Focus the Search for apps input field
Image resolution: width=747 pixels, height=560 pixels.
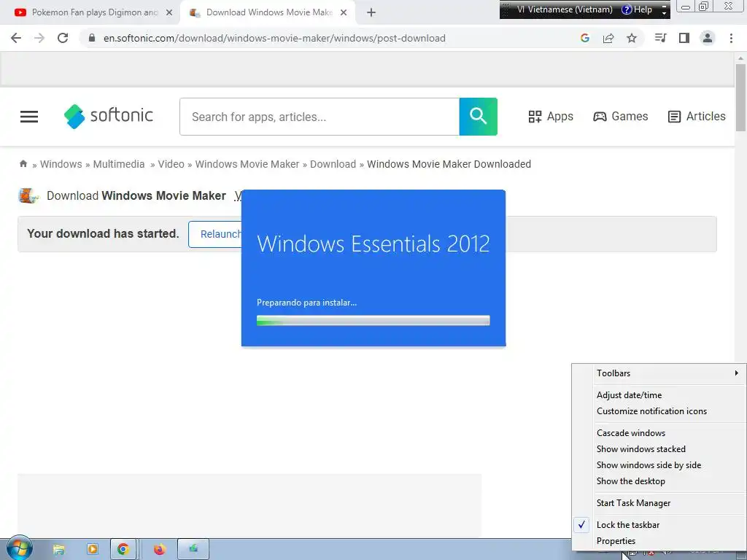point(320,117)
